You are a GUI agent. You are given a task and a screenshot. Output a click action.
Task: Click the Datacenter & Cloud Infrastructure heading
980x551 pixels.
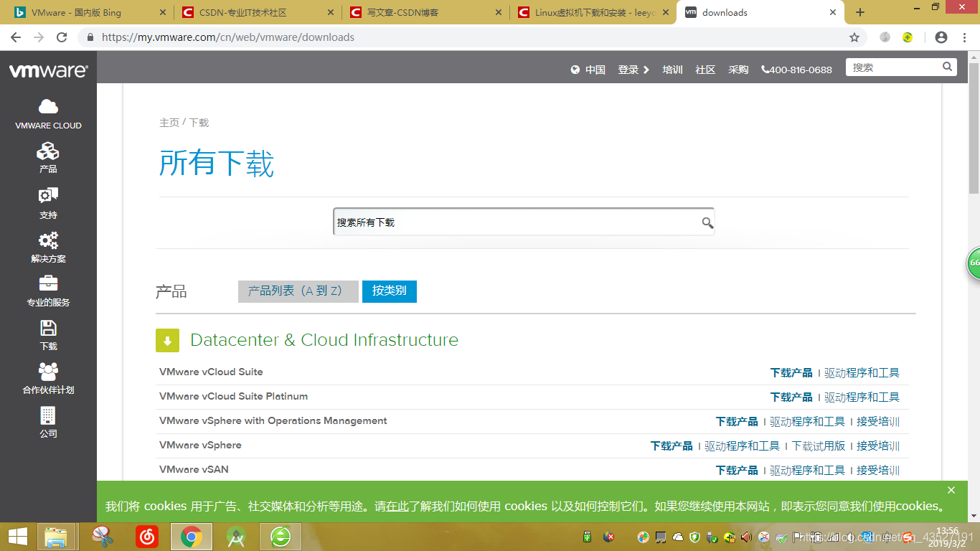click(324, 340)
